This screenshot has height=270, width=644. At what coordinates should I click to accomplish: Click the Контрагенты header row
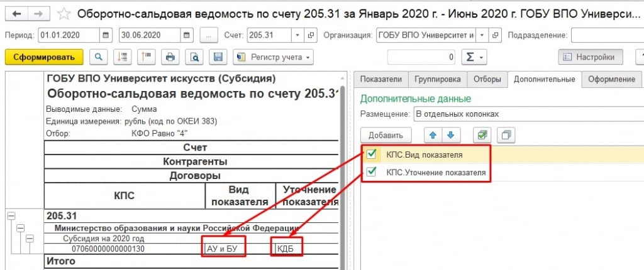191,161
